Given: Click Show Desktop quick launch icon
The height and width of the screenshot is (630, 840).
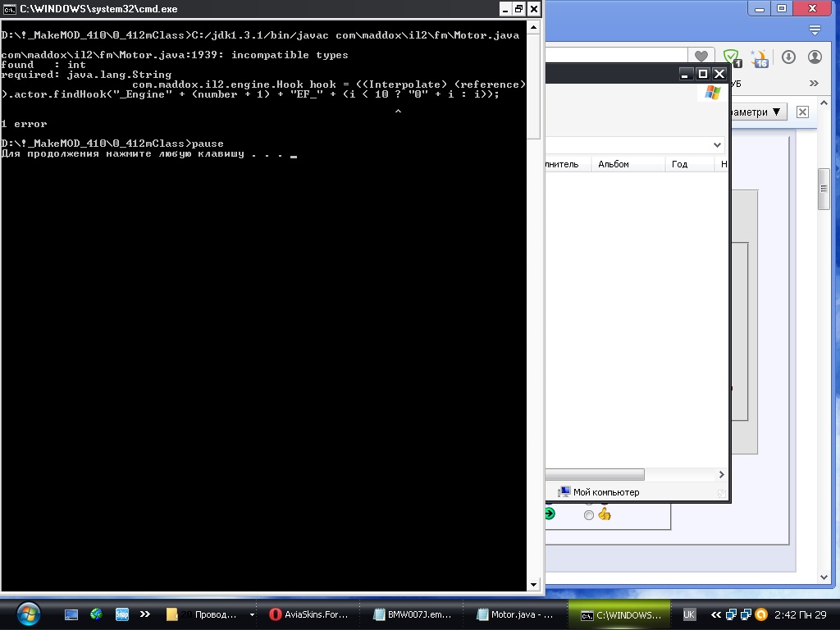Looking at the screenshot, I should (x=71, y=614).
